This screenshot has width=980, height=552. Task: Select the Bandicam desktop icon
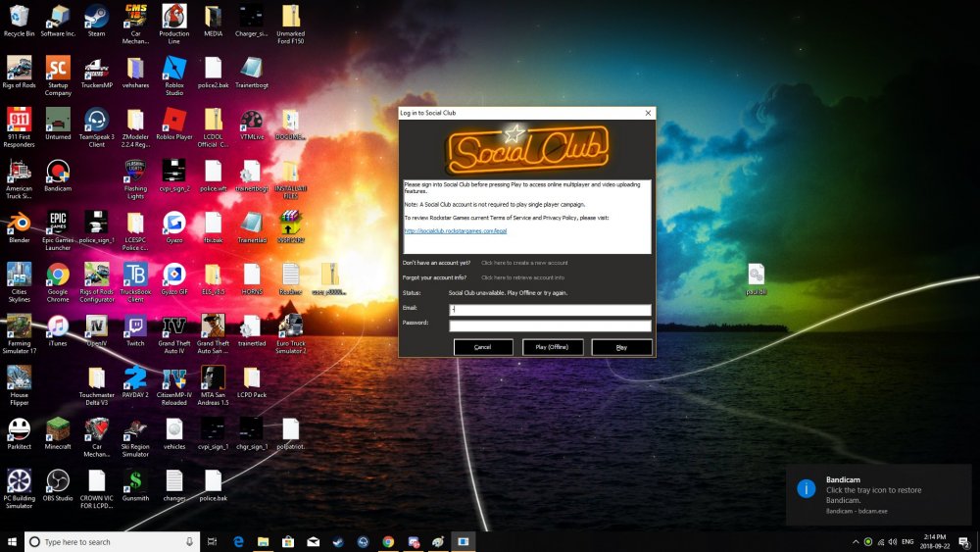(58, 176)
